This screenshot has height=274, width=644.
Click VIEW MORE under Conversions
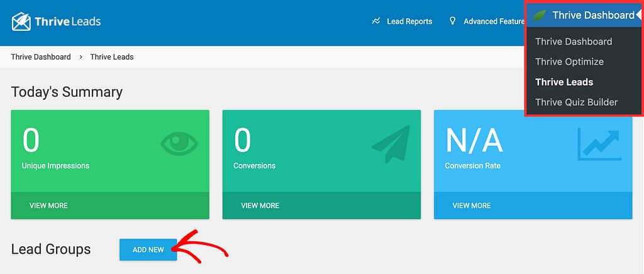tap(260, 205)
